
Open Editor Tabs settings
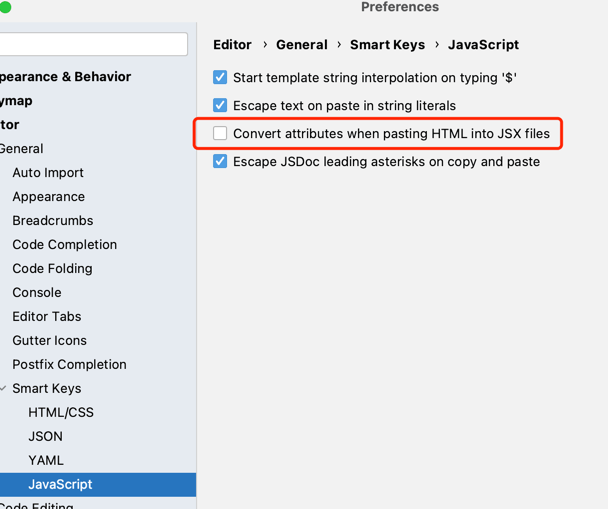pyautogui.click(x=47, y=316)
